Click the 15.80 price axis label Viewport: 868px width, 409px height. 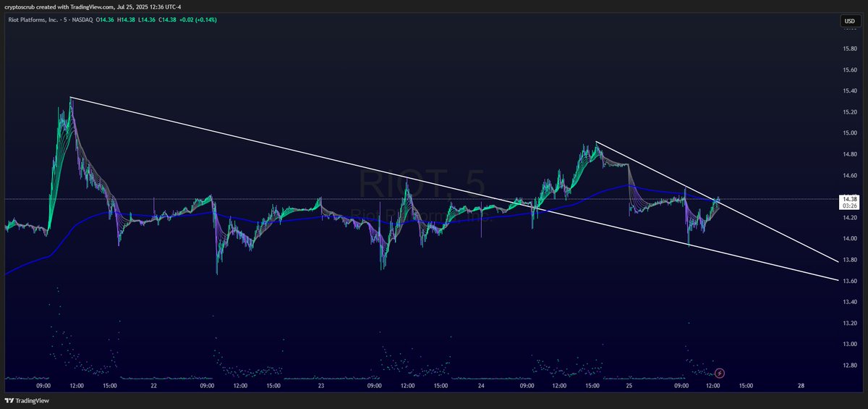point(850,49)
